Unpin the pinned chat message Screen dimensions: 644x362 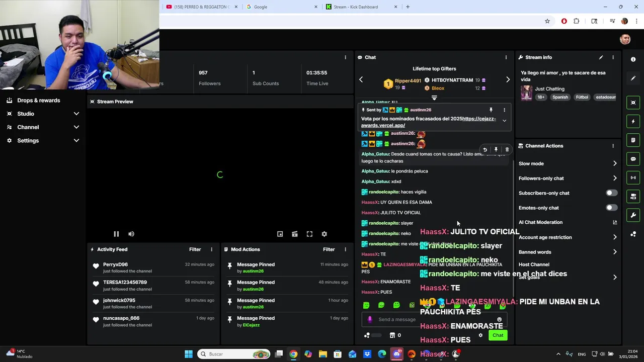click(x=491, y=110)
